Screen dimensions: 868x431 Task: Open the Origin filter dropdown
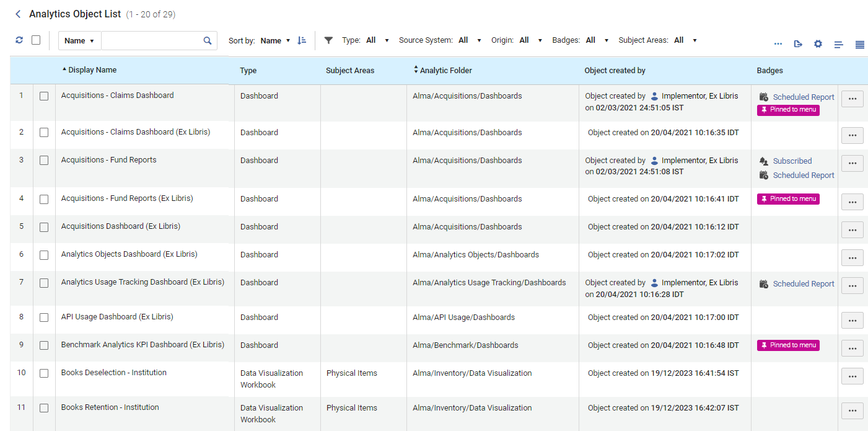coord(530,40)
